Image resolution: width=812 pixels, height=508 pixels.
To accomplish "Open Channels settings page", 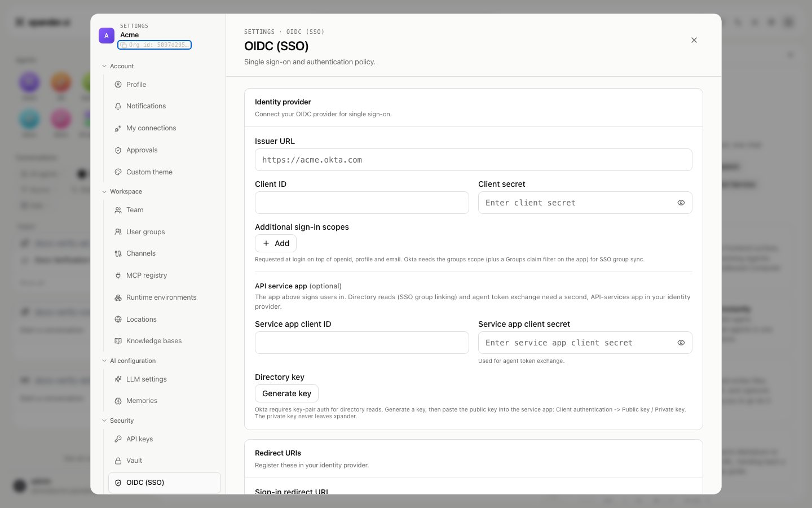I will [165, 253].
